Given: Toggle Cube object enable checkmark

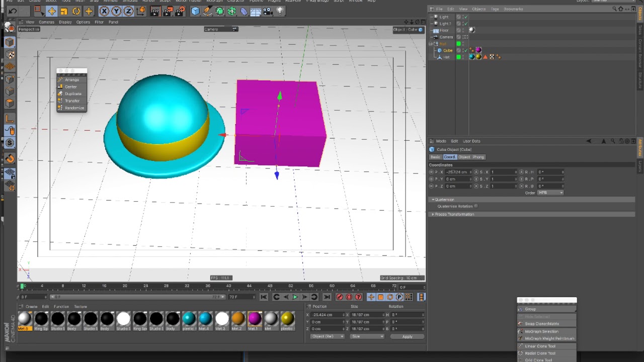Looking at the screenshot, I should [x=465, y=50].
